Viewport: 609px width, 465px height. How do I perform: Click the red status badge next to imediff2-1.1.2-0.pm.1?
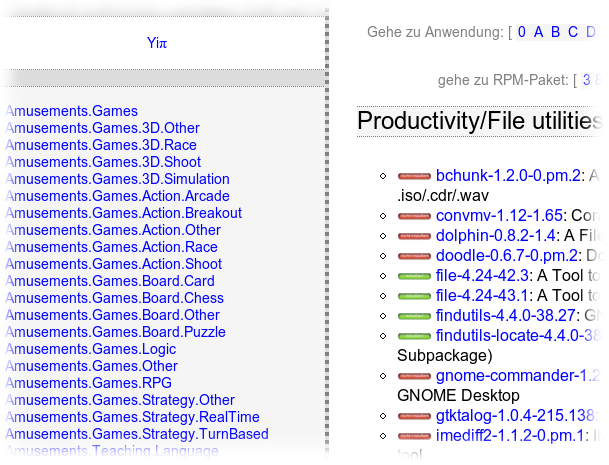(414, 436)
